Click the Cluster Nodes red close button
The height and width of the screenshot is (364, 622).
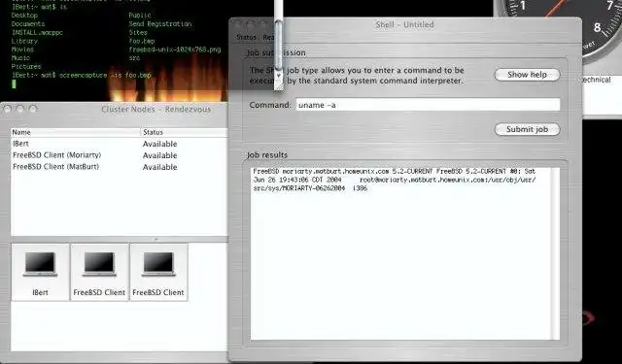coord(8,109)
